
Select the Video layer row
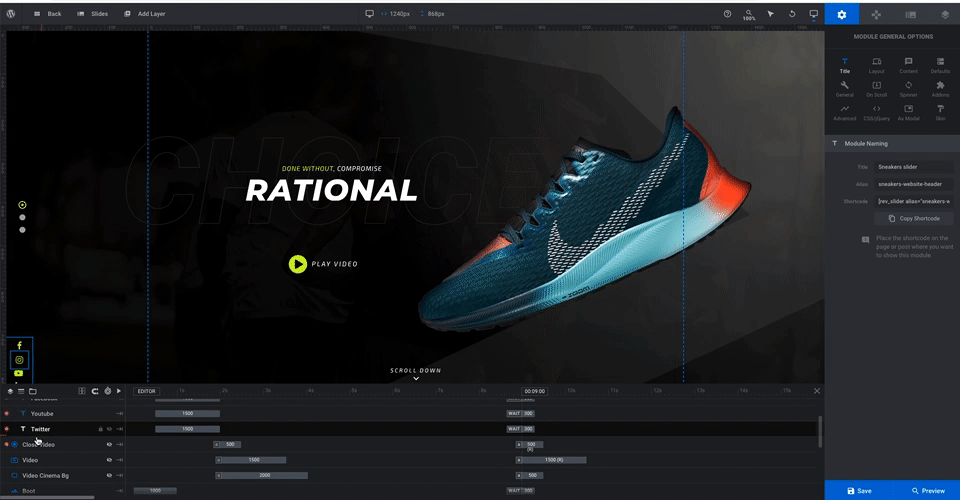[62, 460]
